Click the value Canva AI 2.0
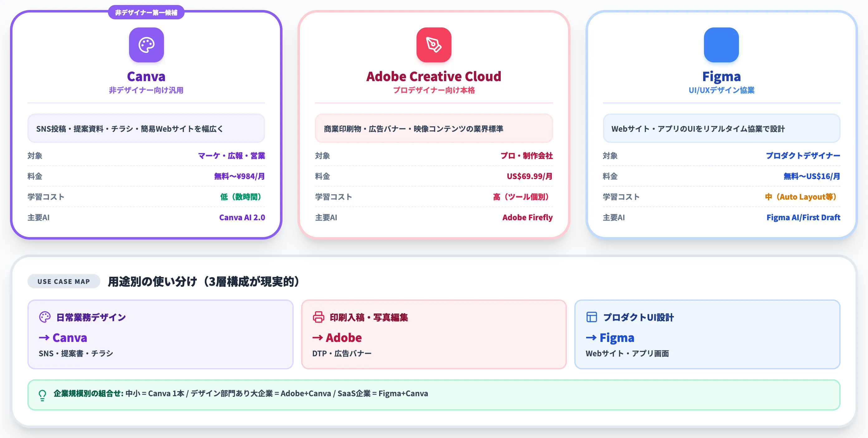Image resolution: width=868 pixels, height=438 pixels. (x=242, y=217)
